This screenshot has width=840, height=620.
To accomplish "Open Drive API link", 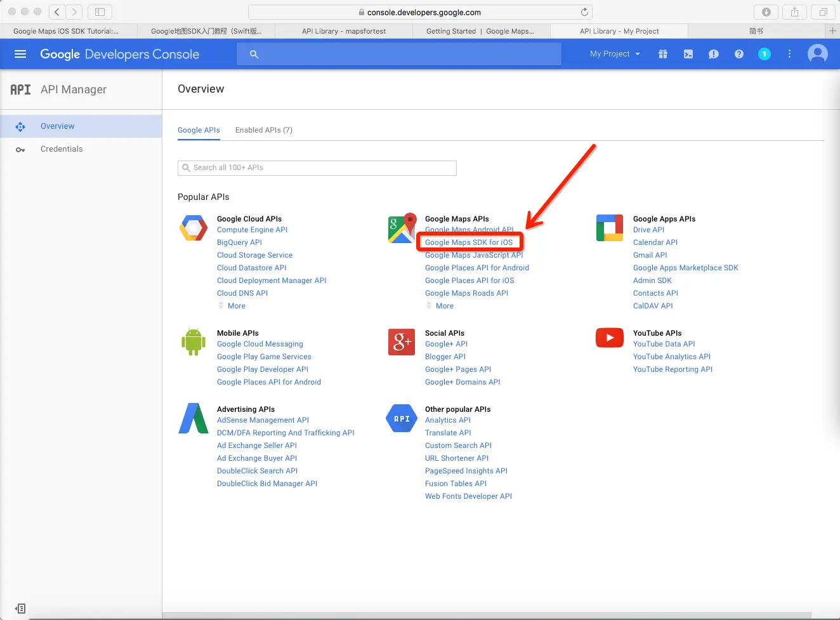I will (648, 230).
